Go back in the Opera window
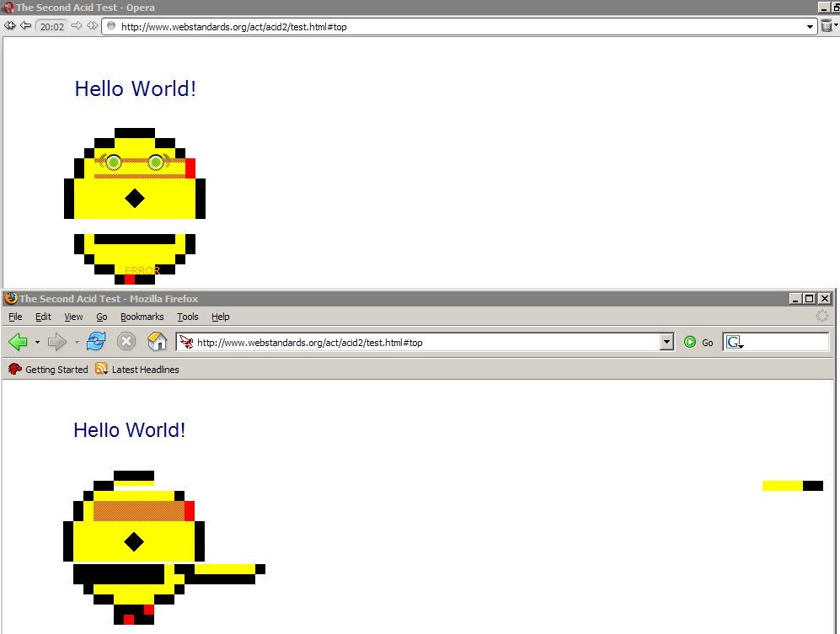This screenshot has height=634, width=840. [x=26, y=26]
